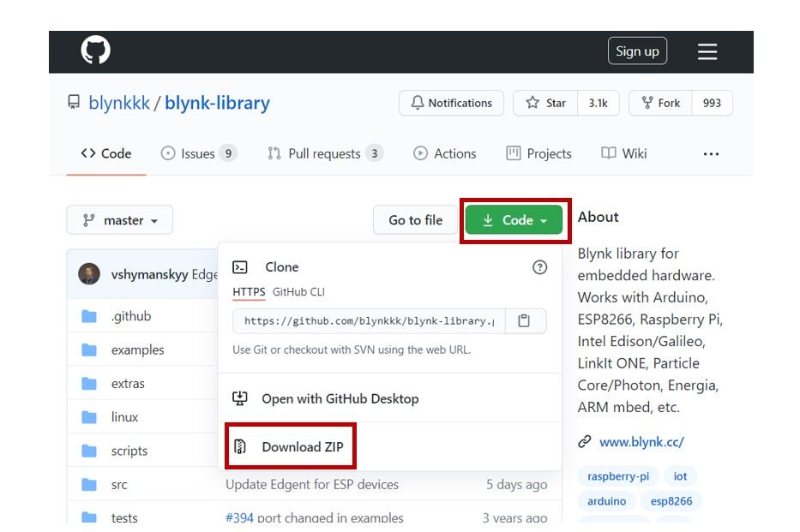The image size is (800, 532).
Task: Open the extras folder
Action: coord(128,384)
